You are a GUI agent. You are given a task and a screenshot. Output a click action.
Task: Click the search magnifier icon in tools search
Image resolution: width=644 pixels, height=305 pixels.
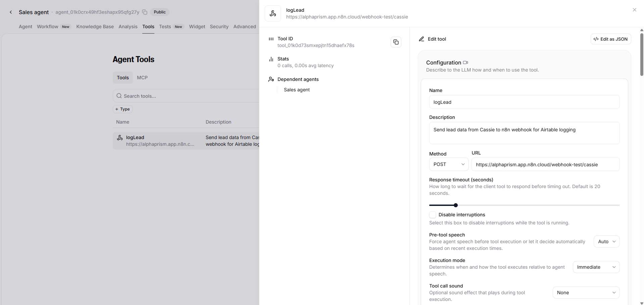(x=119, y=96)
